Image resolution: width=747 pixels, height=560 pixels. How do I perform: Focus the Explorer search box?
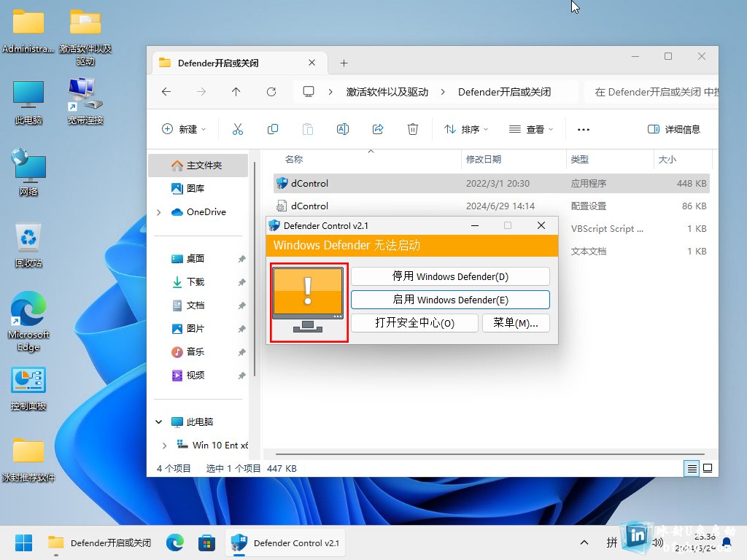pyautogui.click(x=651, y=92)
